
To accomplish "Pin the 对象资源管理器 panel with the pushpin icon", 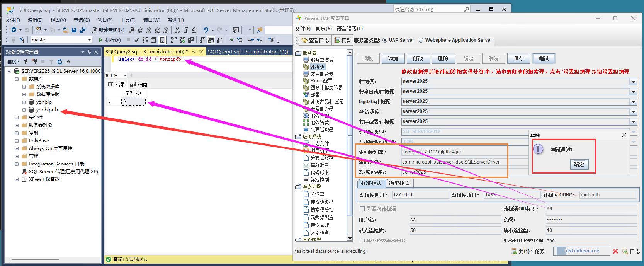I will click(89, 52).
